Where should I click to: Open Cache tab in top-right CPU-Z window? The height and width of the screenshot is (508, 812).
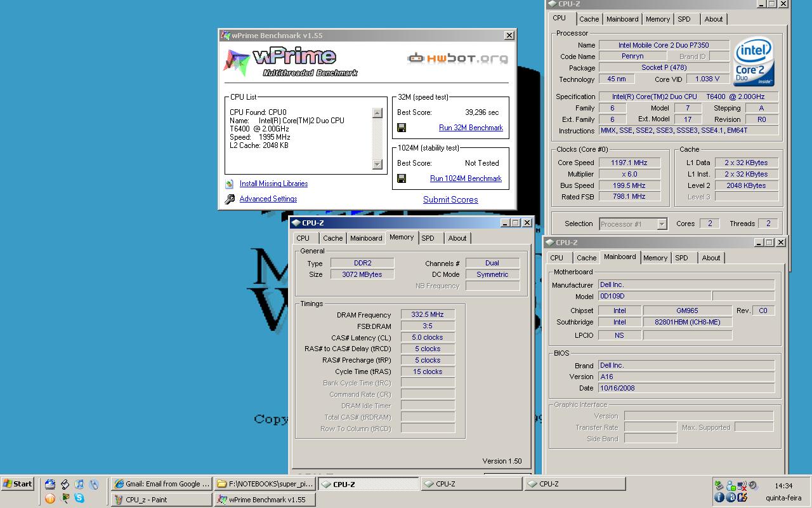[x=589, y=19]
